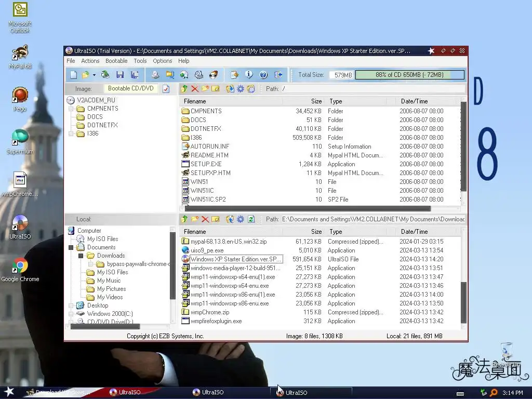Open the File menu

[71, 61]
